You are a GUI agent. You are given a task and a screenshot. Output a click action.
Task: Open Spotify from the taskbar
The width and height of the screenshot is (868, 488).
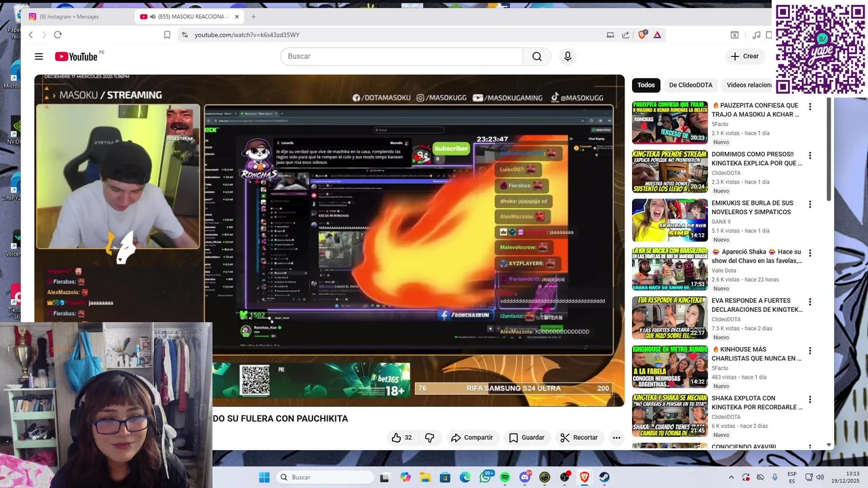point(505,477)
